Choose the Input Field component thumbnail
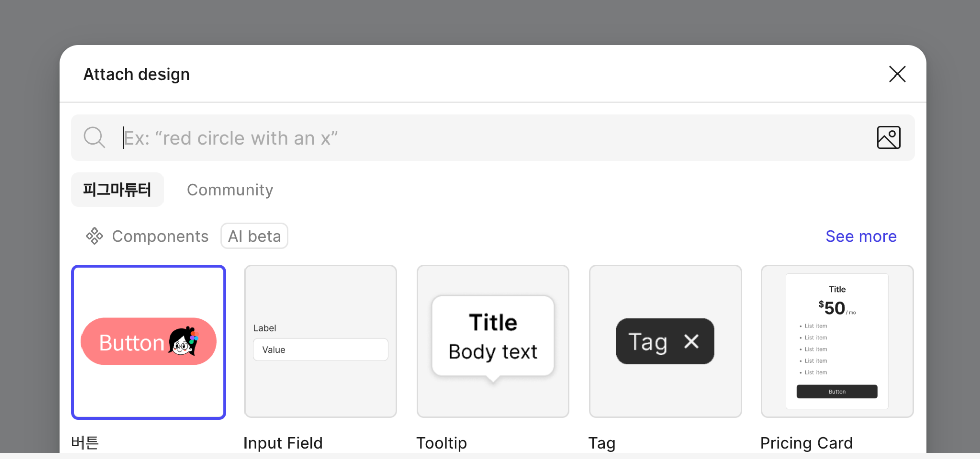Image resolution: width=980 pixels, height=459 pixels. (320, 341)
